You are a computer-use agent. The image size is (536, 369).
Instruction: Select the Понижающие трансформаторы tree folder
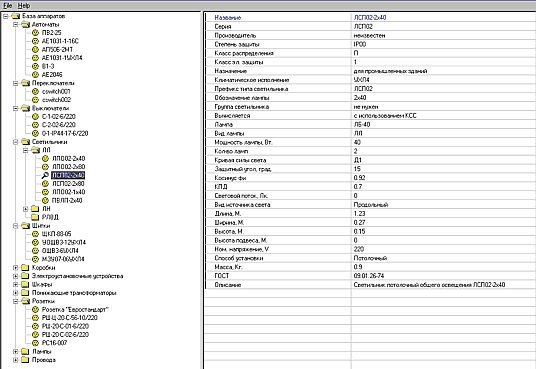pyautogui.click(x=74, y=293)
